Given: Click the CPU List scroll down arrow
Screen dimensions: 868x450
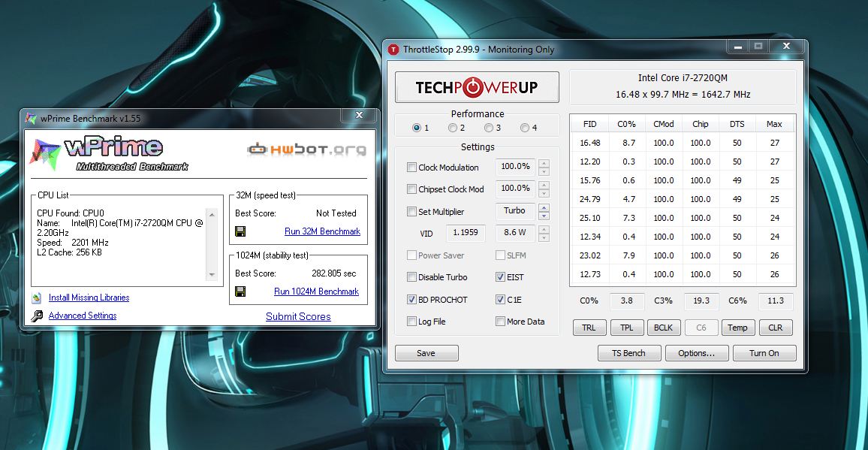Looking at the screenshot, I should click(x=212, y=274).
